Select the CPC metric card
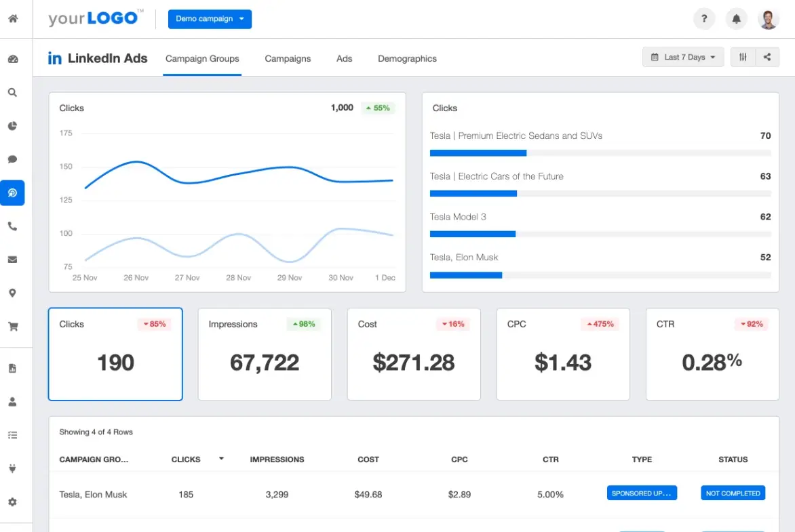Screen dimensions: 795x532 pyautogui.click(x=563, y=354)
